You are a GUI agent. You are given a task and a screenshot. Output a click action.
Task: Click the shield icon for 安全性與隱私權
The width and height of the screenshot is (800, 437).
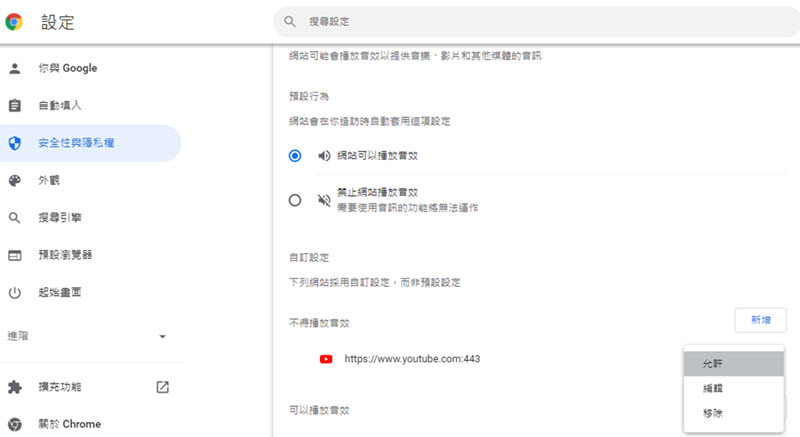(15, 143)
